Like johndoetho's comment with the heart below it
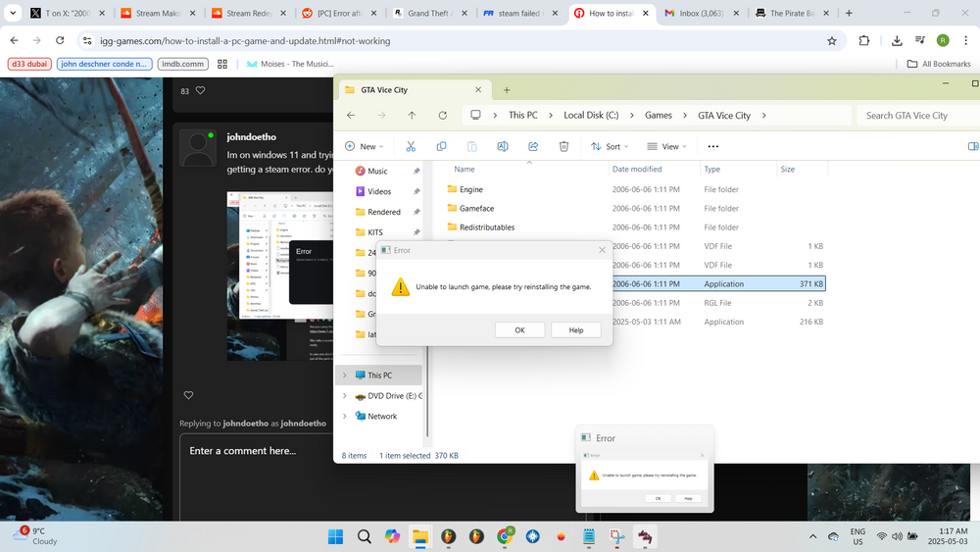Screen dimensions: 980x552 pos(189,395)
